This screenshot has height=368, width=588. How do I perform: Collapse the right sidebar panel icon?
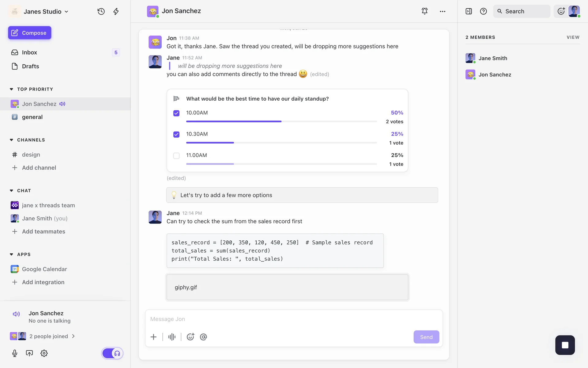pyautogui.click(x=469, y=11)
